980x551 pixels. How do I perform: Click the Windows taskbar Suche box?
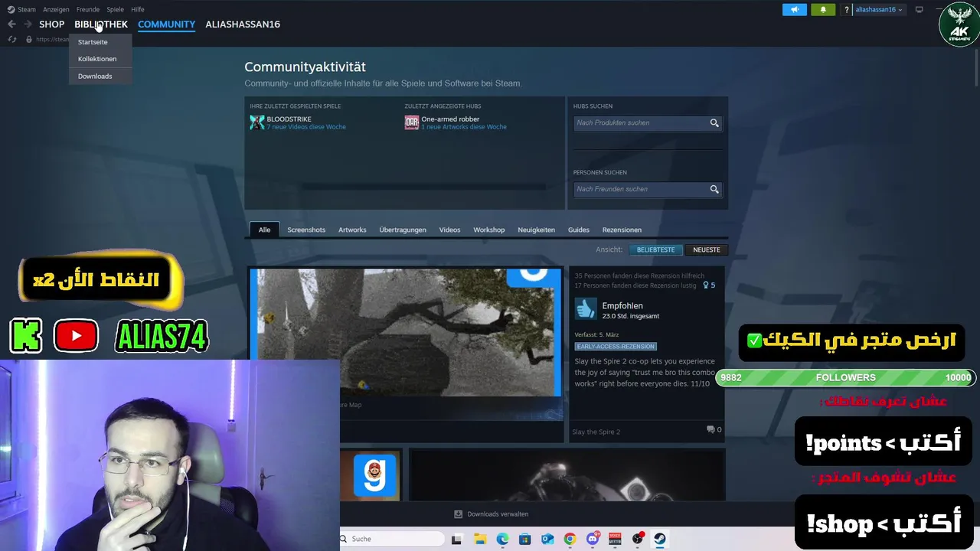[x=392, y=539]
